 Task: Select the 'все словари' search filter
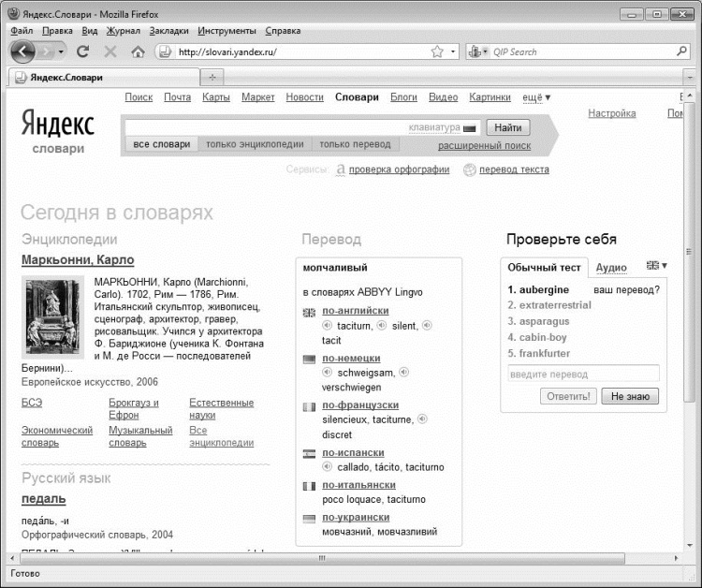[162, 144]
